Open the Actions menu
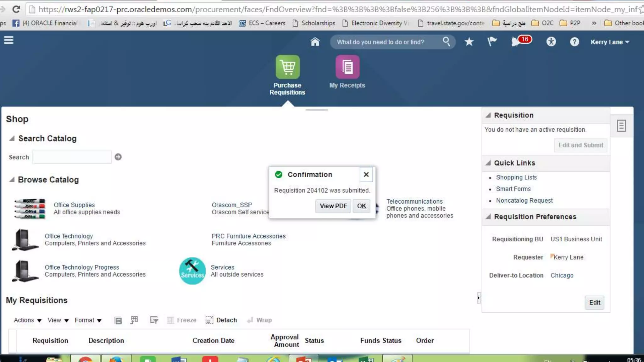The height and width of the screenshot is (362, 644). (27, 320)
